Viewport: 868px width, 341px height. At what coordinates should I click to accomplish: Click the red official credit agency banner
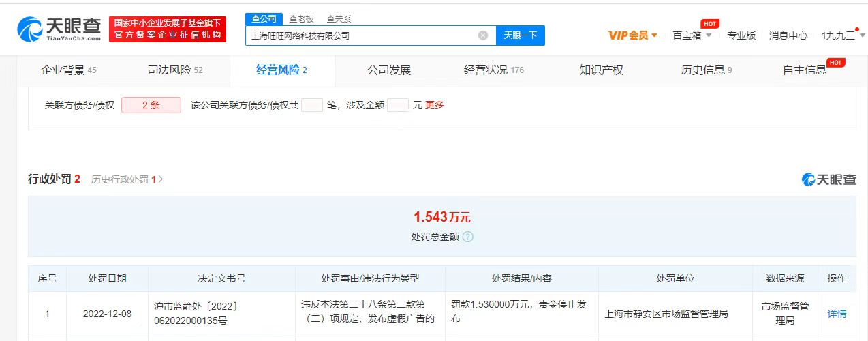(x=168, y=29)
